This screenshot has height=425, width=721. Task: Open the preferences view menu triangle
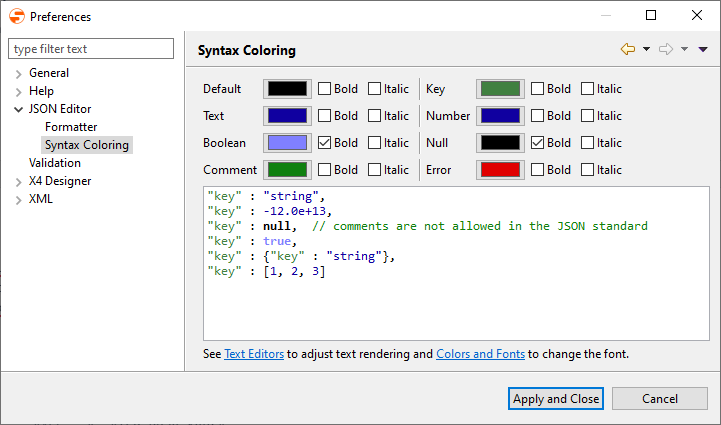pyautogui.click(x=702, y=49)
